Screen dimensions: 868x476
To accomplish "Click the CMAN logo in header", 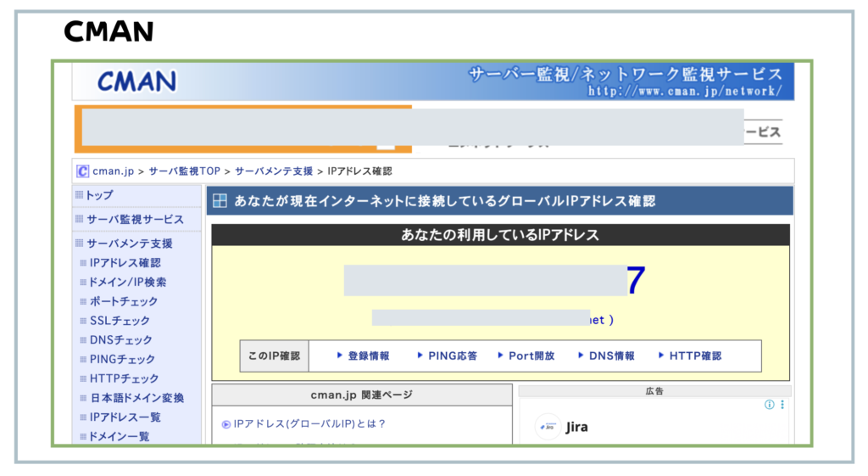I will click(136, 81).
